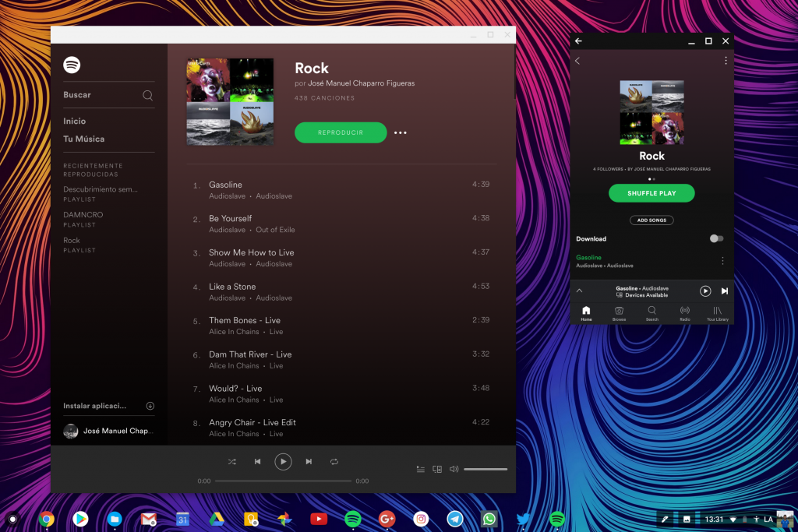
Task: Play Gasoline from the mobile now-playing bar
Action: tap(705, 291)
